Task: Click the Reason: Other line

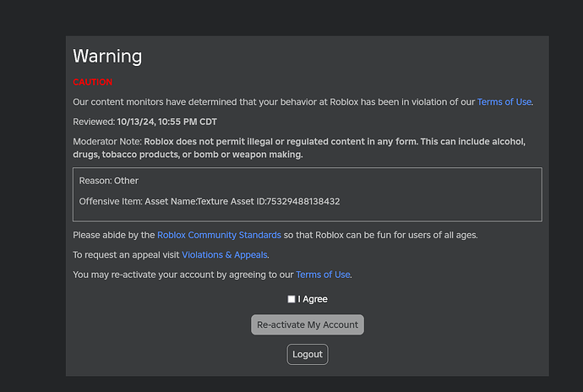Action: click(x=109, y=181)
